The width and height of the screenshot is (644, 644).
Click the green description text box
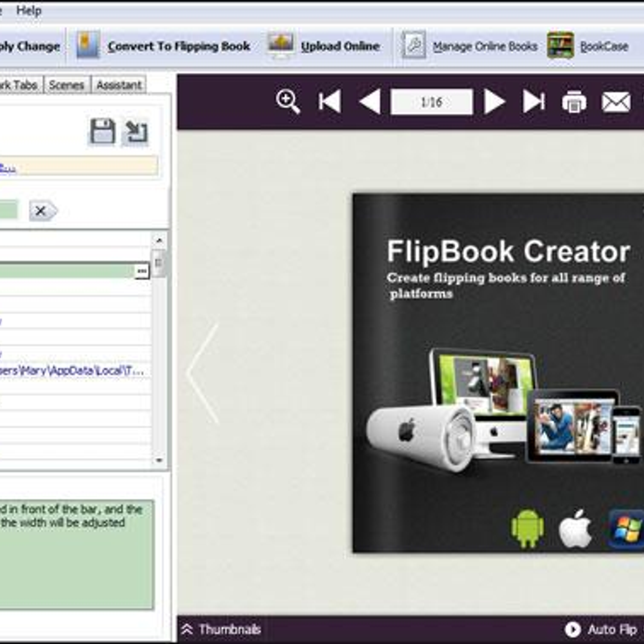(x=76, y=555)
